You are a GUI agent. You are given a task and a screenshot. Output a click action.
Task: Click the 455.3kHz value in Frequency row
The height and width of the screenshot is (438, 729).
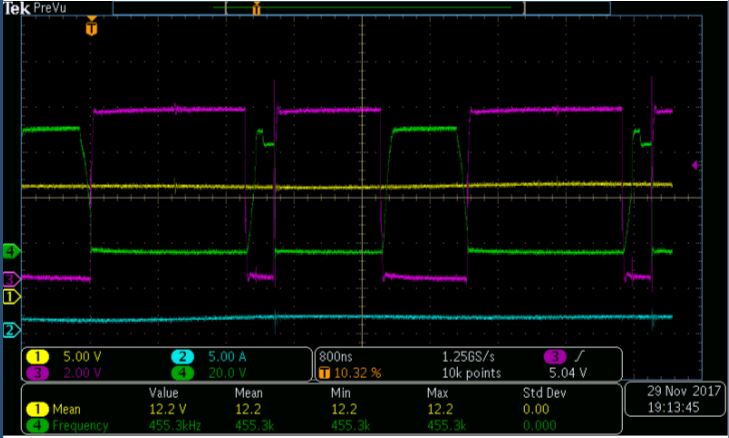click(175, 425)
